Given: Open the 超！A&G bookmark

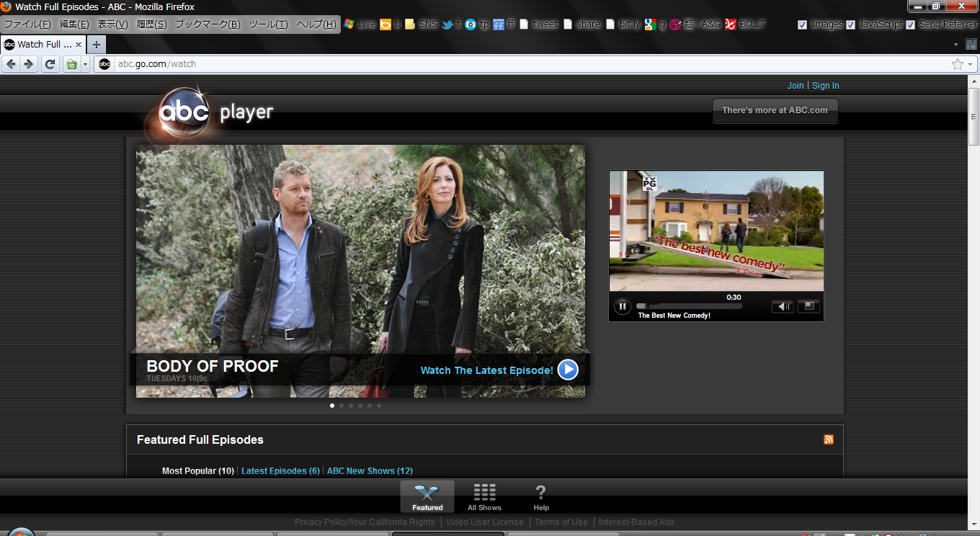Looking at the screenshot, I should click(695, 24).
